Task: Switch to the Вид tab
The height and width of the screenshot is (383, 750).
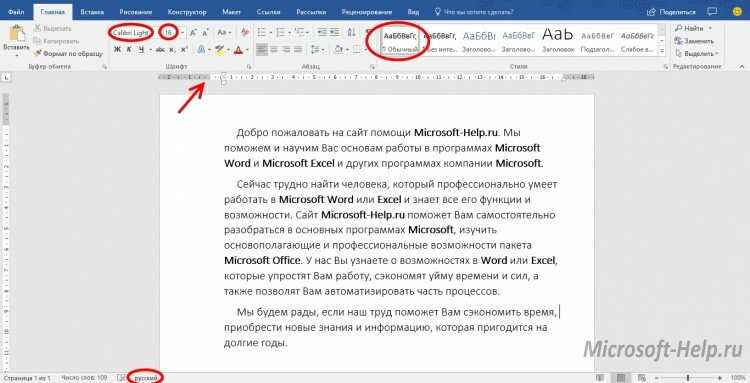Action: click(x=413, y=11)
